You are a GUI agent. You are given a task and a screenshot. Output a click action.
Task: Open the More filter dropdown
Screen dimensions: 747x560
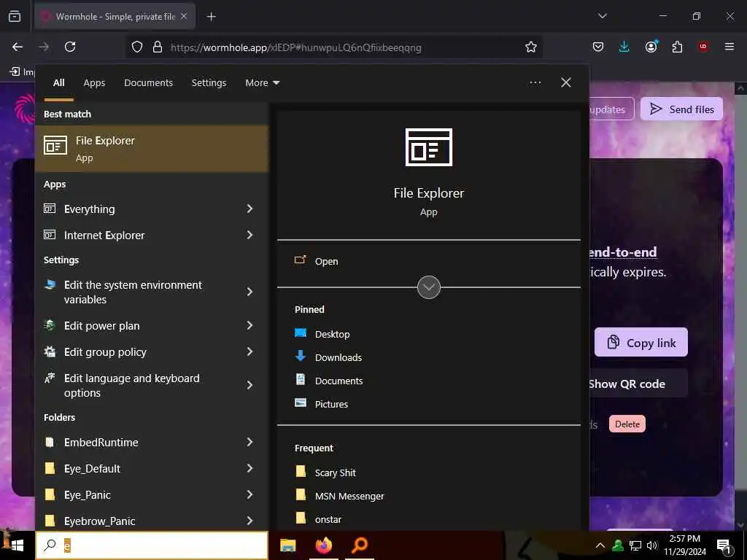(262, 83)
